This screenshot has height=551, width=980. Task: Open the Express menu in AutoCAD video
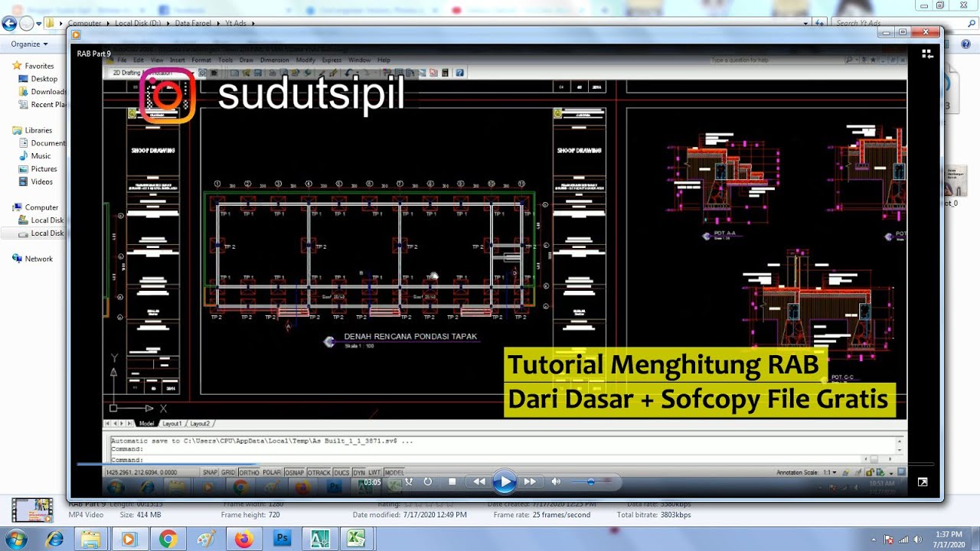(332, 60)
